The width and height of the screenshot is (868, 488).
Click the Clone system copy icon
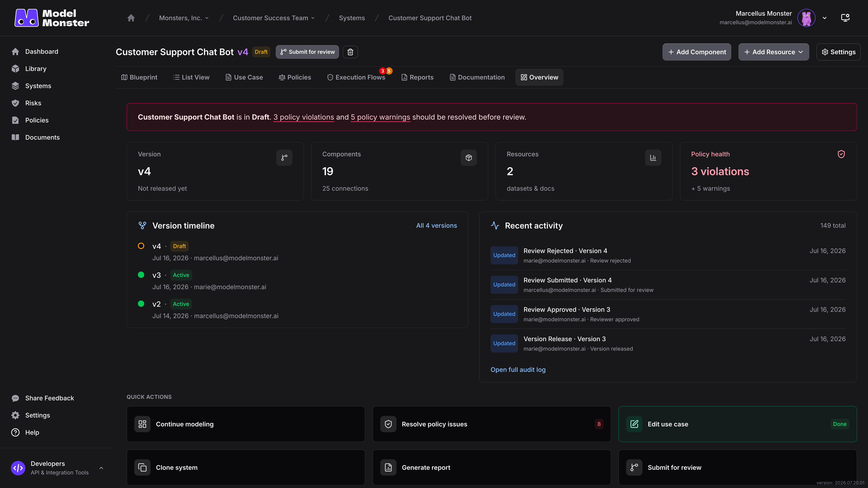[142, 468]
